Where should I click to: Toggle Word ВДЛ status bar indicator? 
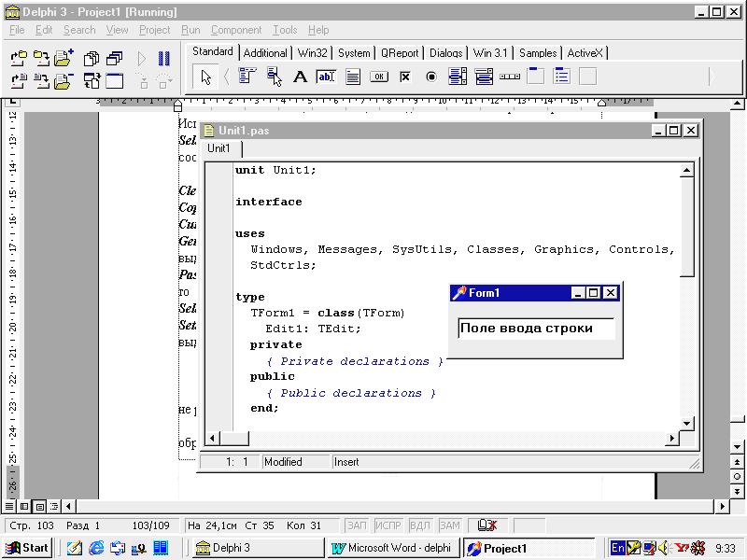pos(419,525)
